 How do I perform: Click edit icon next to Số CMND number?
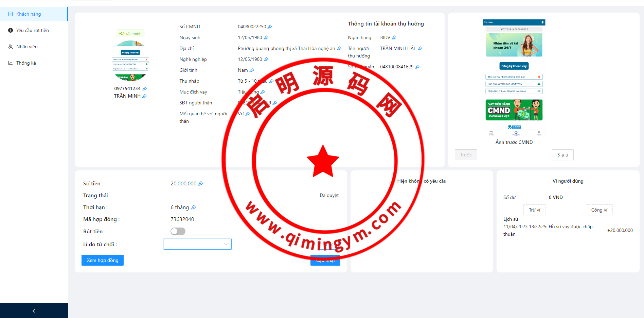pyautogui.click(x=270, y=27)
